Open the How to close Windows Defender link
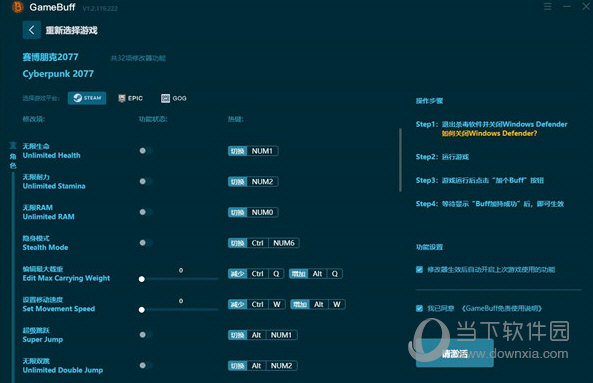593x383 pixels. coord(489,133)
